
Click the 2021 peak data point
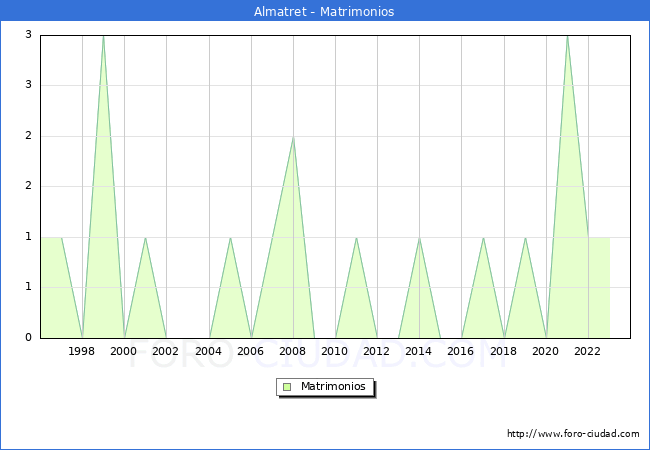click(x=567, y=36)
